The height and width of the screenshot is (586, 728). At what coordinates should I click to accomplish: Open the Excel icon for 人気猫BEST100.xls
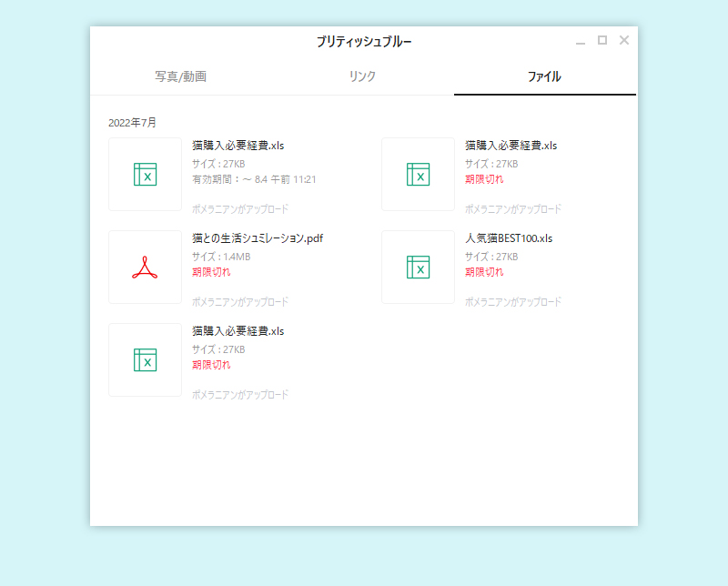tap(418, 268)
